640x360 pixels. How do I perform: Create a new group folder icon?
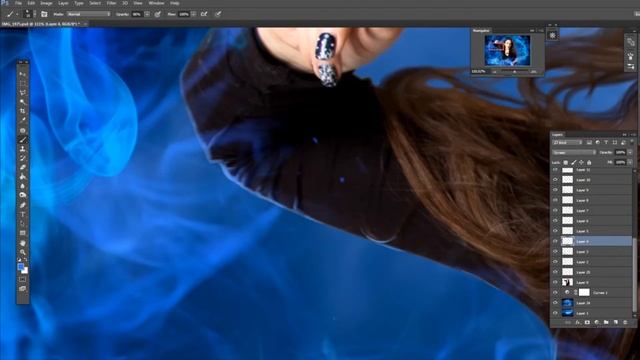point(606,322)
